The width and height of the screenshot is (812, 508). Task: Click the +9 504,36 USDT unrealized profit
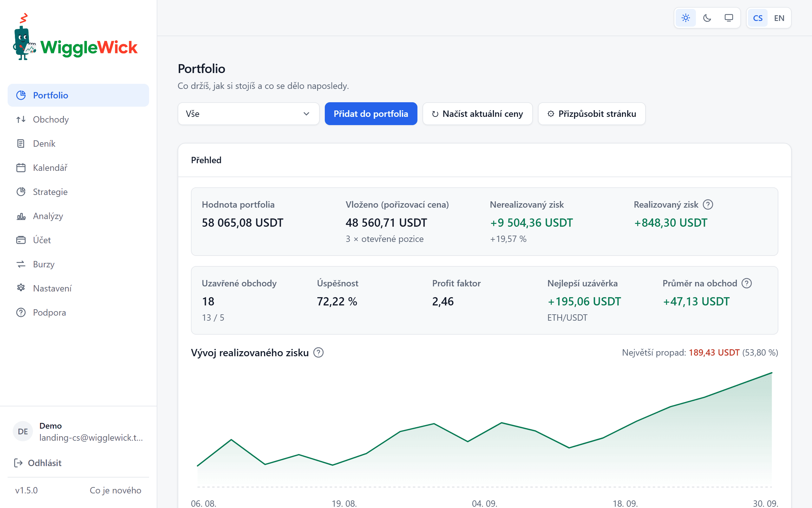(531, 223)
